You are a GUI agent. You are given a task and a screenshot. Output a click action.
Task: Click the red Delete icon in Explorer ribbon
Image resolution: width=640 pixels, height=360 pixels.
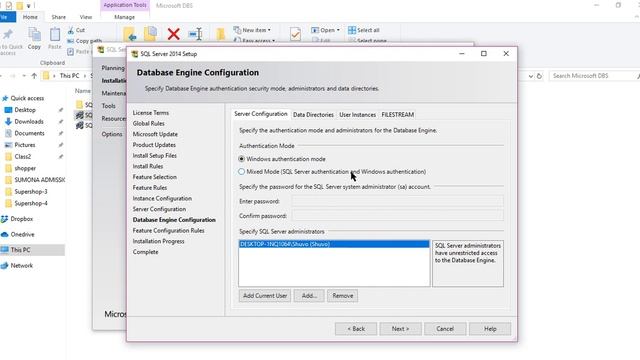pyautogui.click(x=173, y=34)
